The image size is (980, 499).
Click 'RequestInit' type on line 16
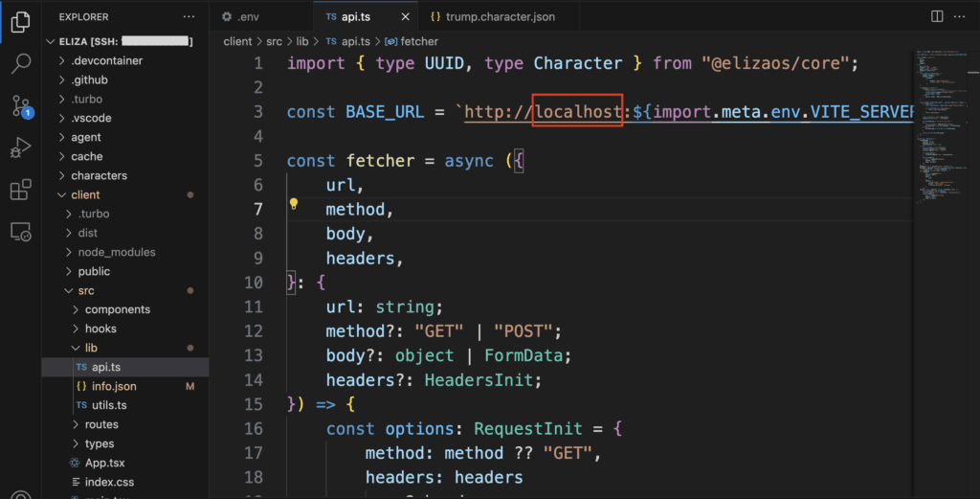(528, 429)
